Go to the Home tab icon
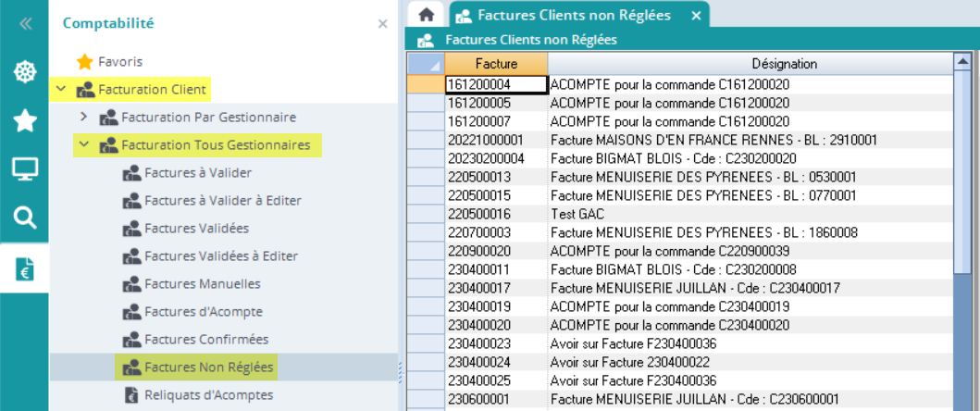Screen dimensions: 980x411 pyautogui.click(x=427, y=15)
